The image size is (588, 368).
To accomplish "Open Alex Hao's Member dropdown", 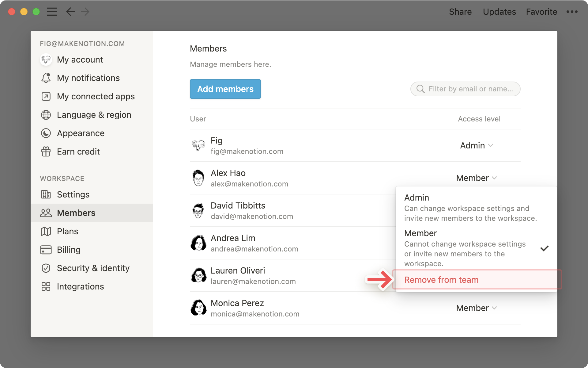I will pos(477,178).
